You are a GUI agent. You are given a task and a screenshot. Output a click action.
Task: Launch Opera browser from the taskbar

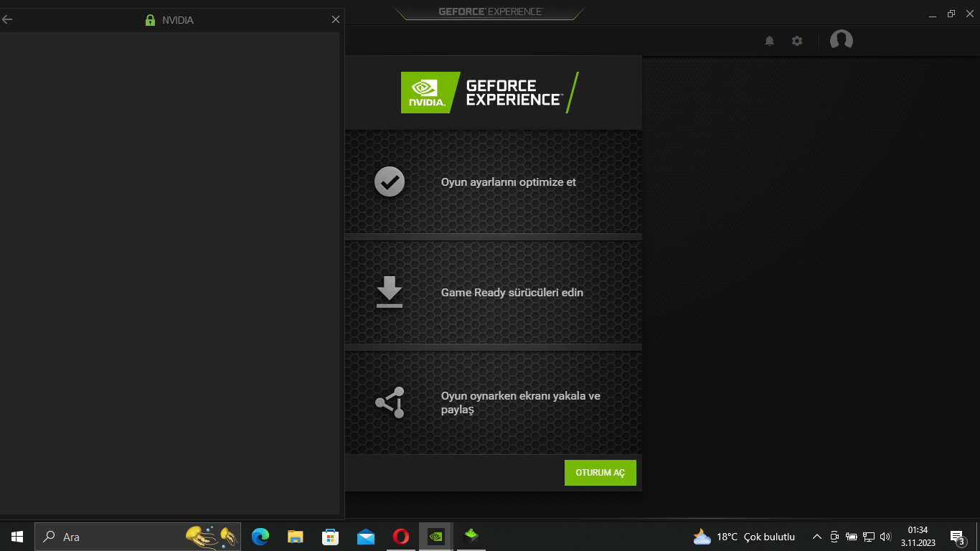[x=401, y=537]
